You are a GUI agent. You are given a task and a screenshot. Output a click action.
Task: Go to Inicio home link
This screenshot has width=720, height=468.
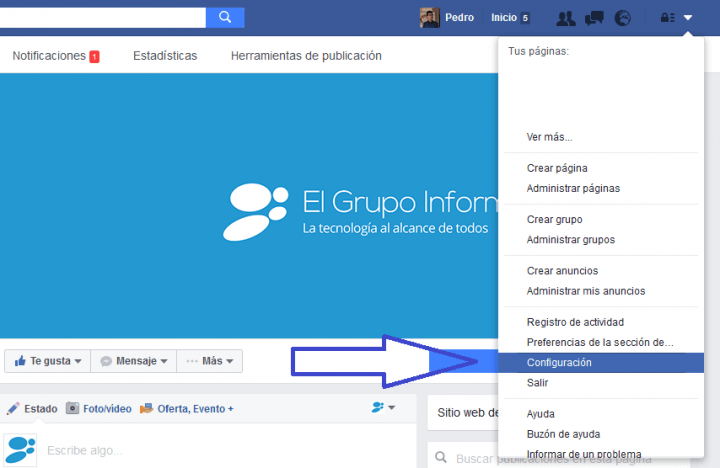pyautogui.click(x=504, y=17)
